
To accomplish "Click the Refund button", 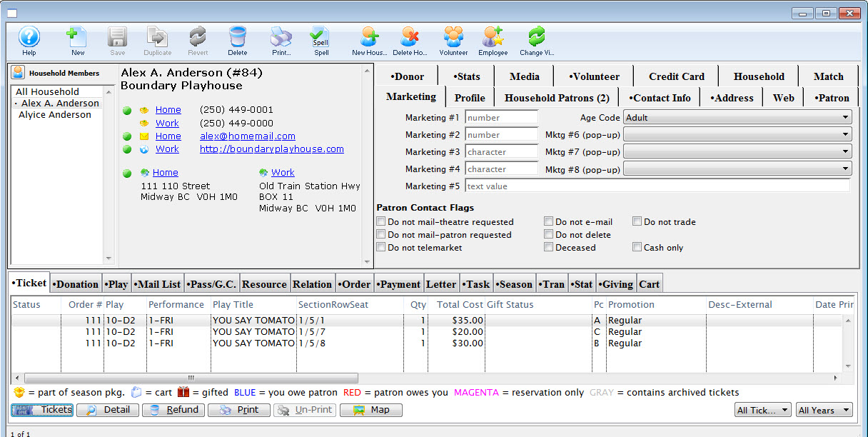I will click(x=173, y=410).
